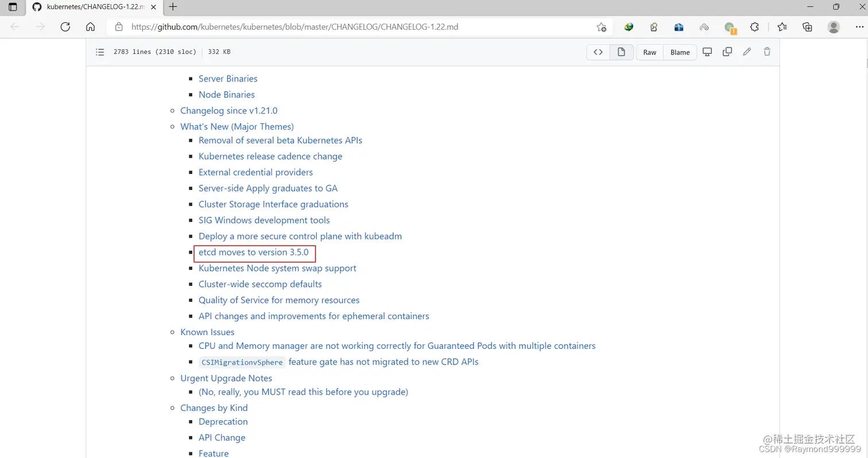Open Changelog since v1.21.0 link
This screenshot has width=868, height=458.
229,111
